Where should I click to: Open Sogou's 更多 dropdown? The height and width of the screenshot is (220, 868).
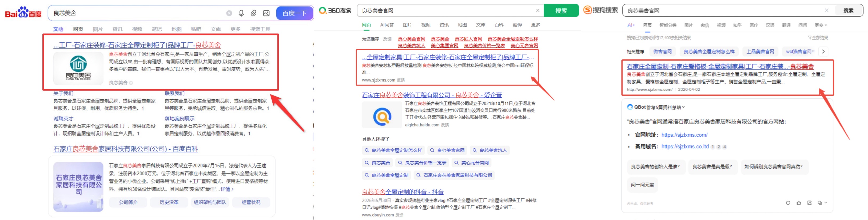[x=821, y=25]
